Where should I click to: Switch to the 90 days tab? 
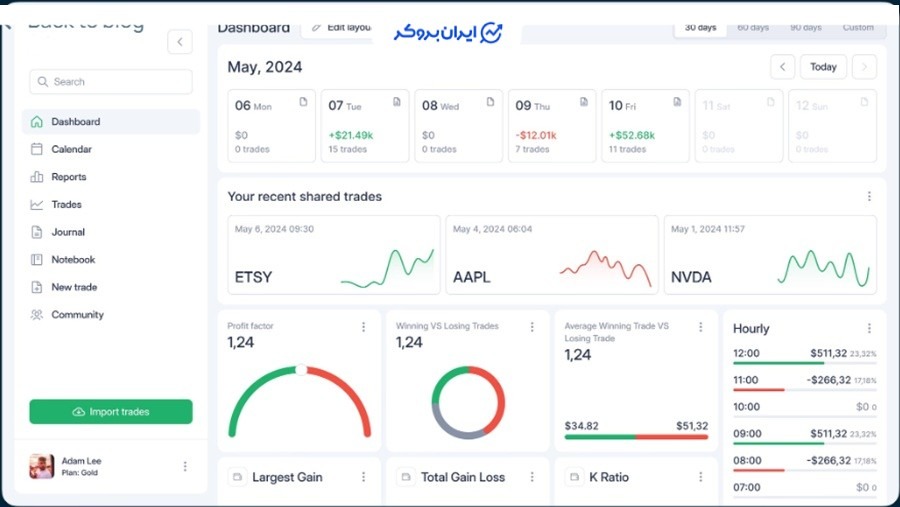pos(805,28)
